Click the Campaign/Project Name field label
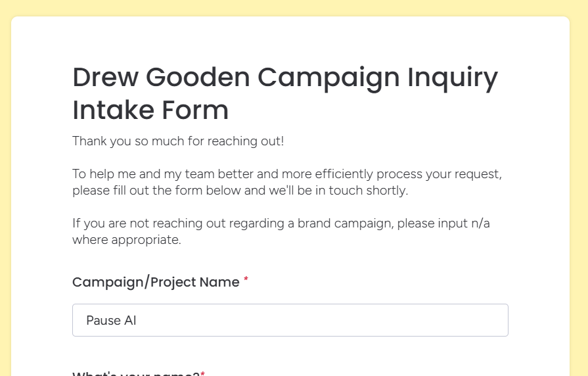 156,282
